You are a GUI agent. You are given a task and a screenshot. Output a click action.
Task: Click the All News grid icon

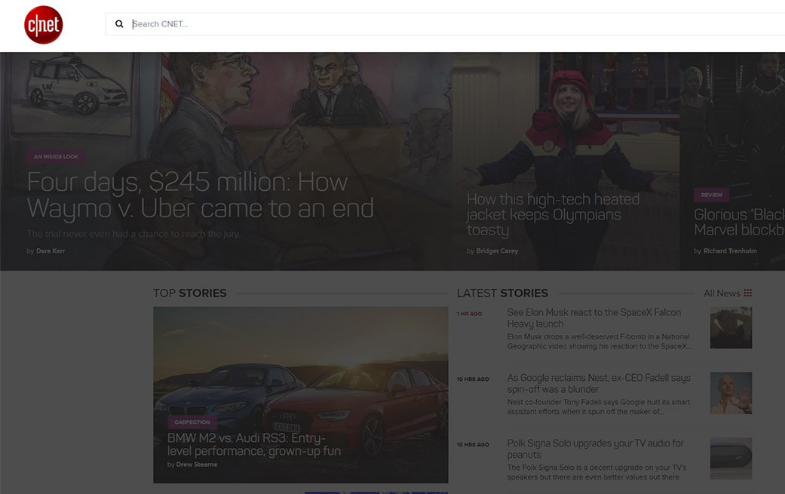pyautogui.click(x=748, y=293)
